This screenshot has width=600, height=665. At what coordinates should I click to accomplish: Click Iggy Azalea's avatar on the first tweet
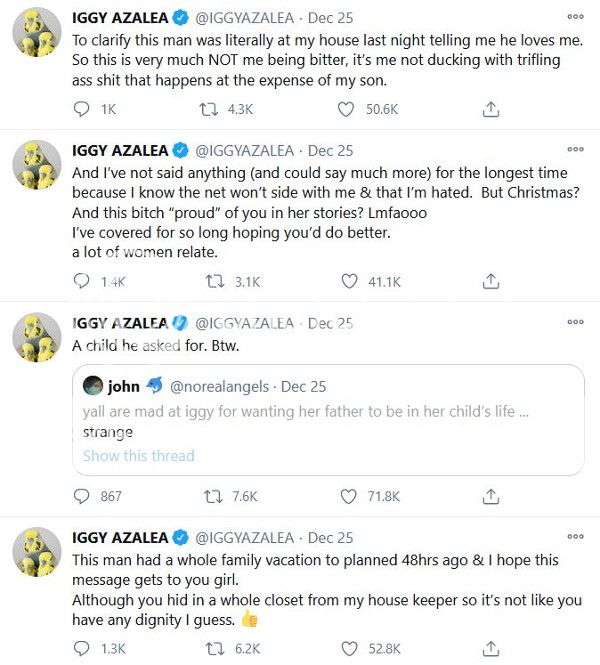point(39,38)
